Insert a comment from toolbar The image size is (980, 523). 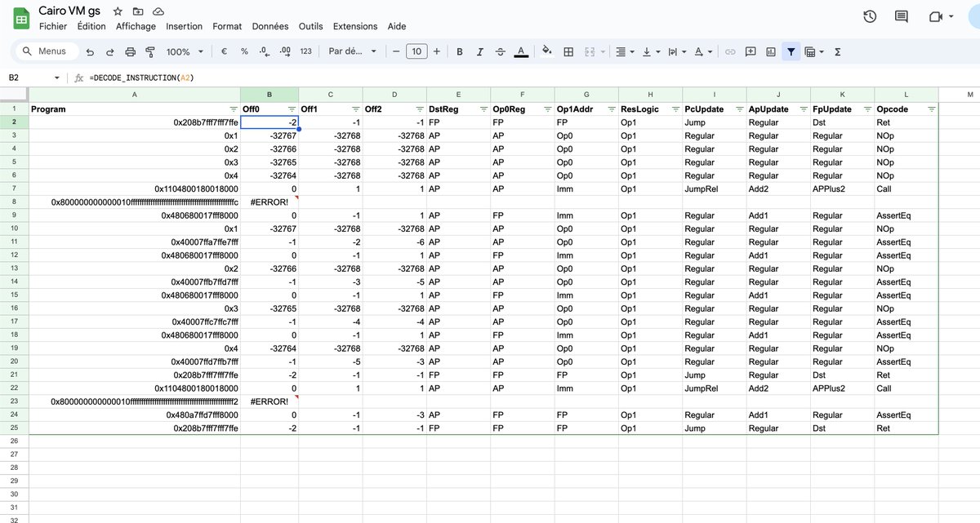pos(751,51)
